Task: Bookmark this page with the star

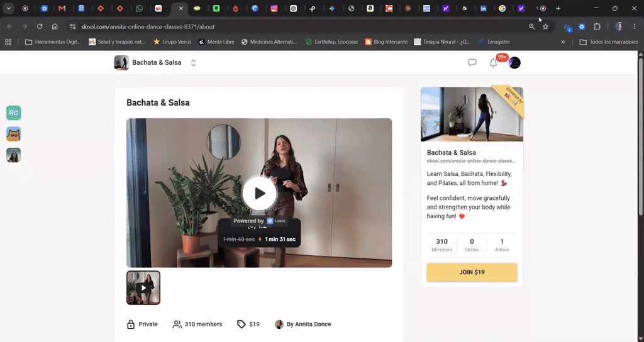Action: 545,26
